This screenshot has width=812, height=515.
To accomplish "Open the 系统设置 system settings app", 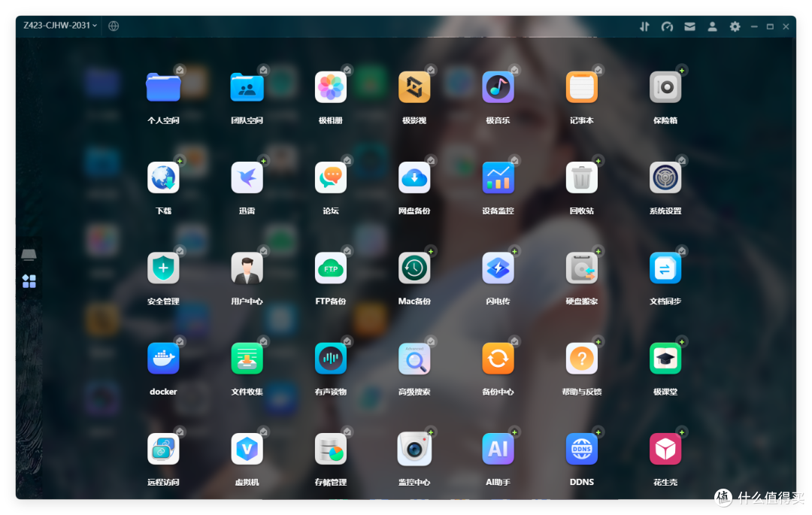I will point(665,177).
